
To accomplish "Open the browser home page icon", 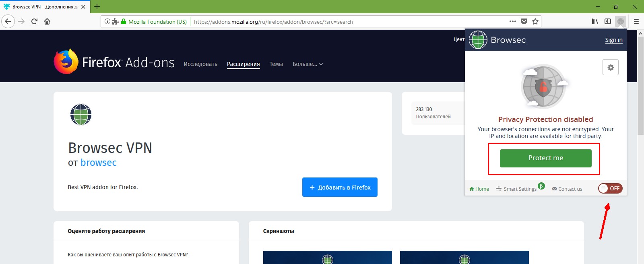I will point(47,21).
